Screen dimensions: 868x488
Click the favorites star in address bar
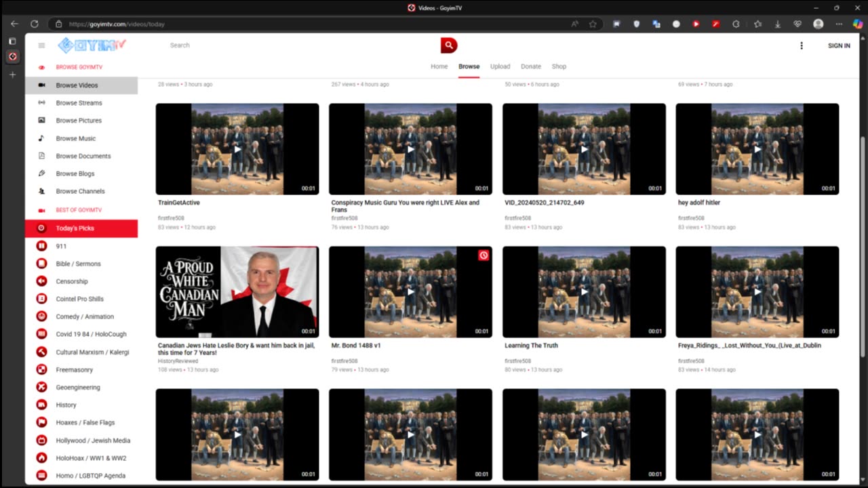coord(593,24)
